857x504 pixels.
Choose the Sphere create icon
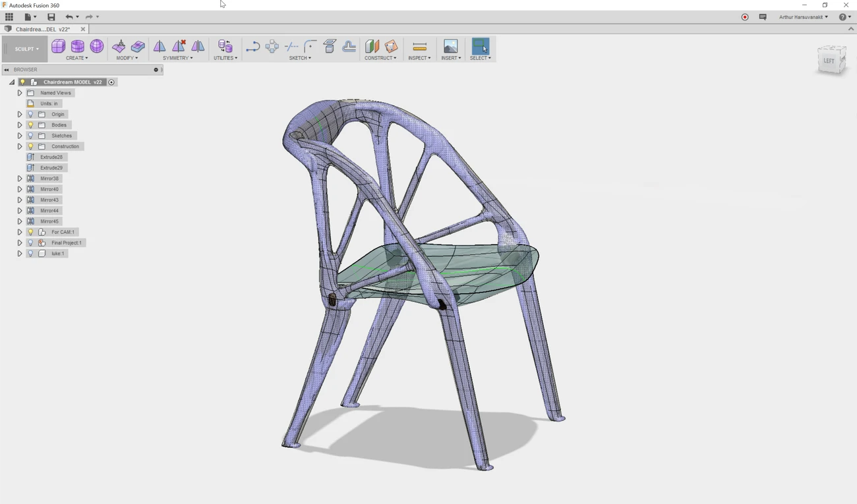[x=97, y=46]
